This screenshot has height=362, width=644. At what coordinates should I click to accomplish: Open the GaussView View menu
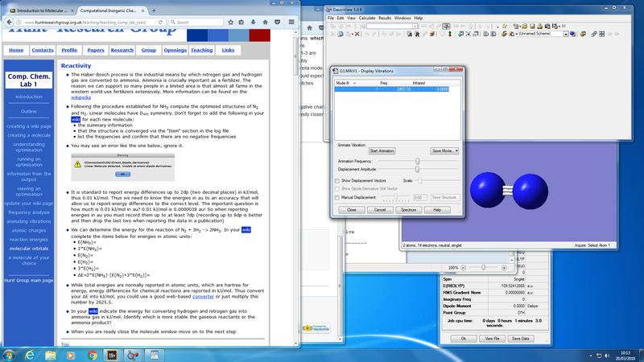click(351, 18)
